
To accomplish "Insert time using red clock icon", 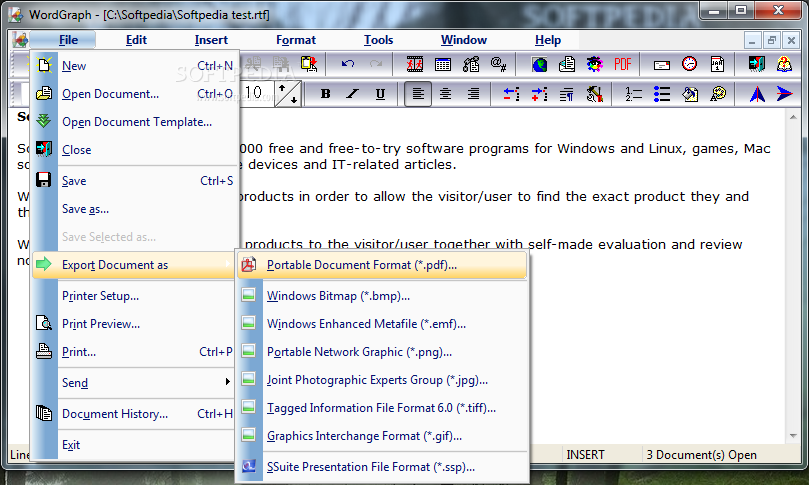I will (x=689, y=64).
